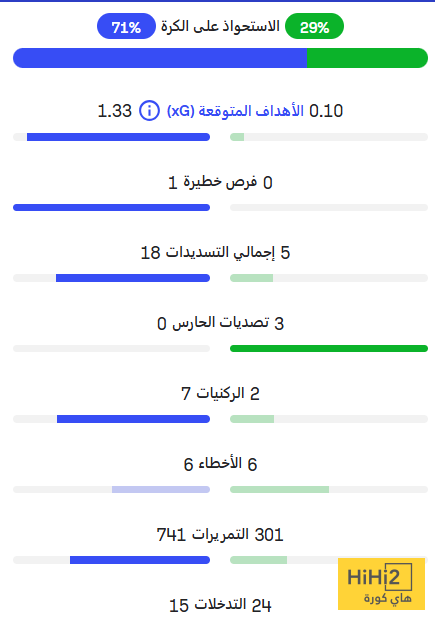Click the green bar under تصديات الحارس
The image size is (435, 621).
[329, 349]
